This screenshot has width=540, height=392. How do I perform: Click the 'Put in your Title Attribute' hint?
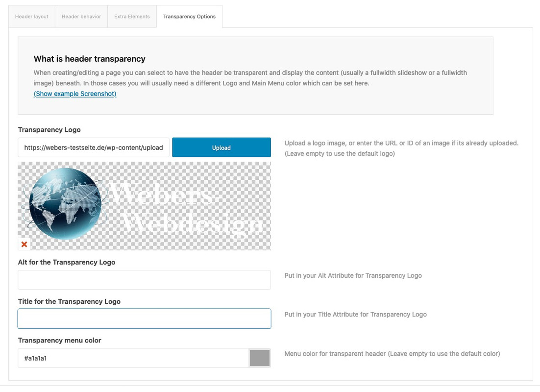coord(355,315)
